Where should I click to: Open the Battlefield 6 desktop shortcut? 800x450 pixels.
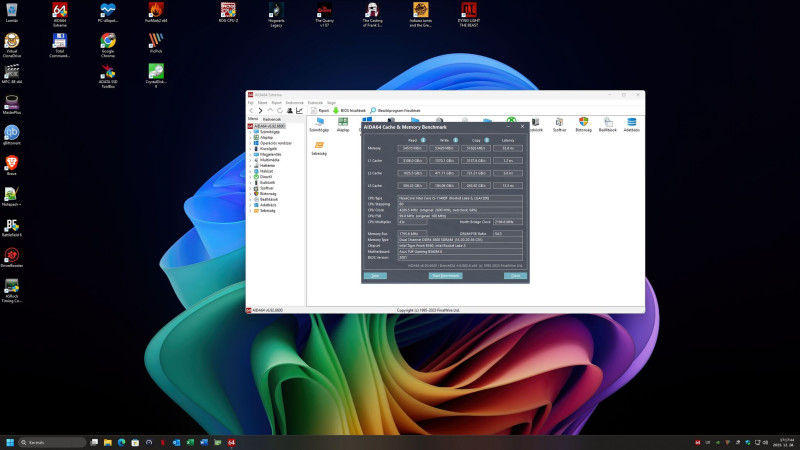coord(12,228)
